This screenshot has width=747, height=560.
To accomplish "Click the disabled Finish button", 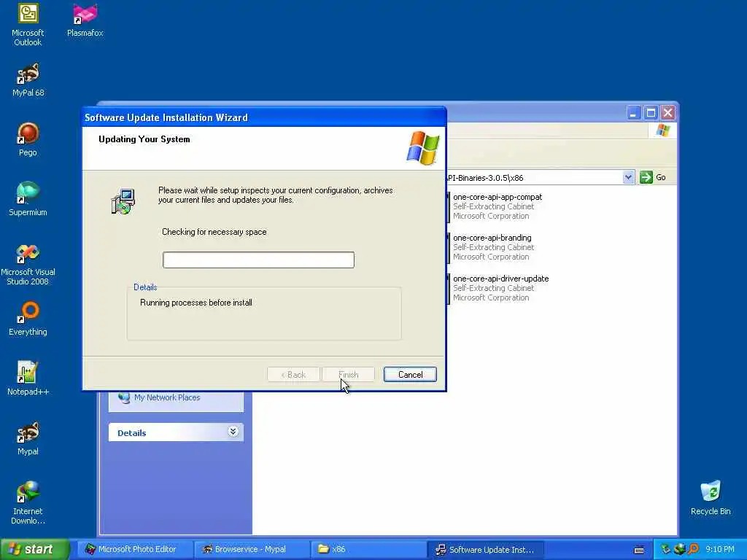I will point(348,375).
